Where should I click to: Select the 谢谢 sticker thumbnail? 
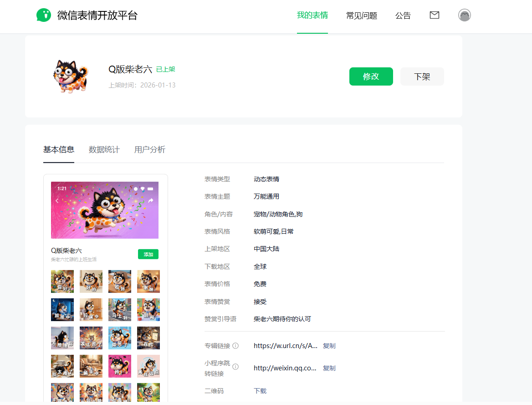click(x=148, y=282)
